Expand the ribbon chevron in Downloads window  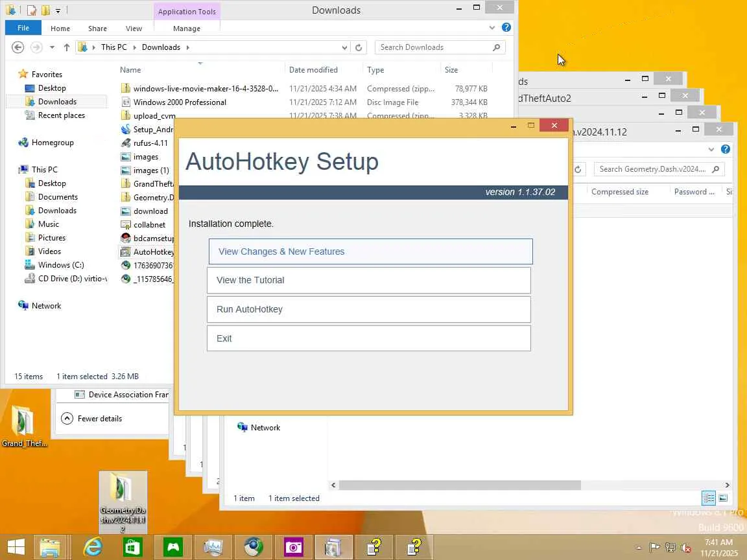click(492, 28)
